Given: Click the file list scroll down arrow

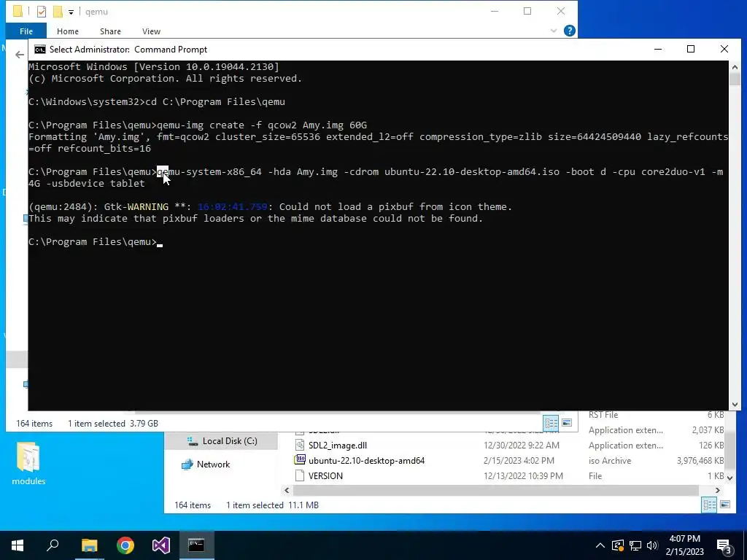Looking at the screenshot, I should click(729, 478).
